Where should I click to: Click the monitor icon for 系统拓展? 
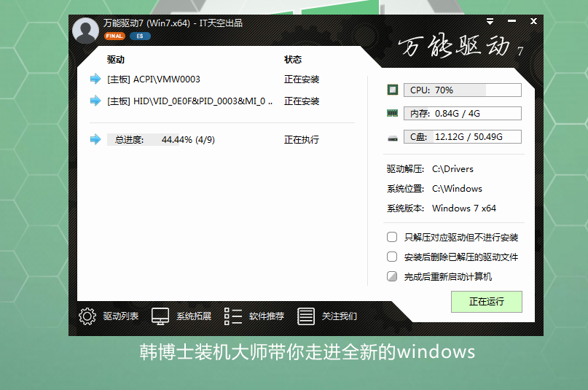(160, 316)
